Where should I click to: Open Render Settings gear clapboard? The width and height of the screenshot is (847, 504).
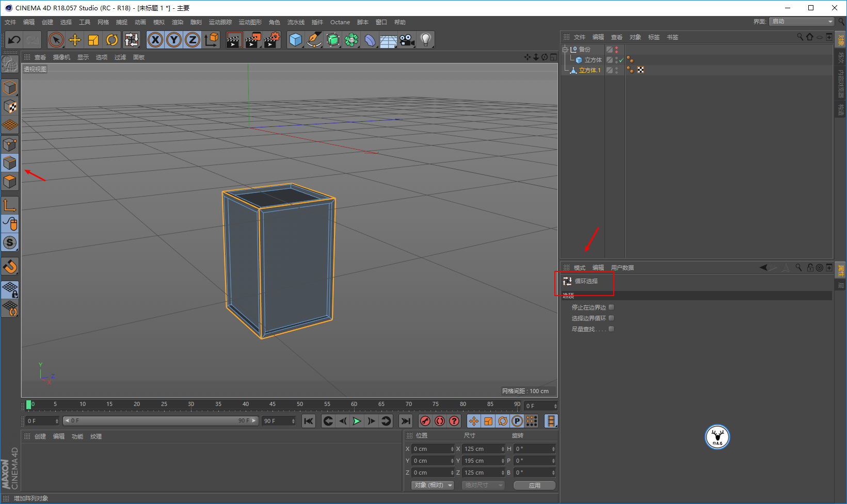(x=271, y=40)
